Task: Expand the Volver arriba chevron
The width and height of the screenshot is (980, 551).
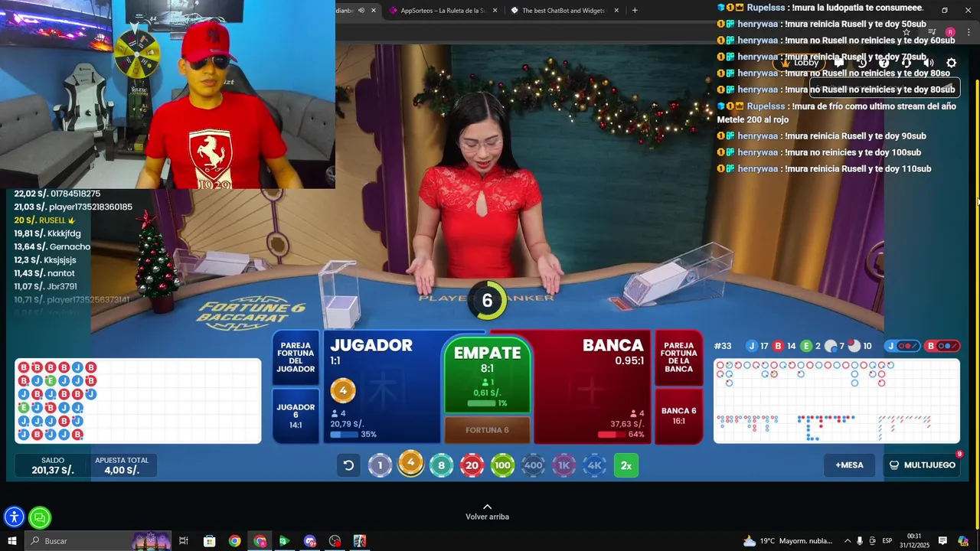Action: pyautogui.click(x=487, y=507)
